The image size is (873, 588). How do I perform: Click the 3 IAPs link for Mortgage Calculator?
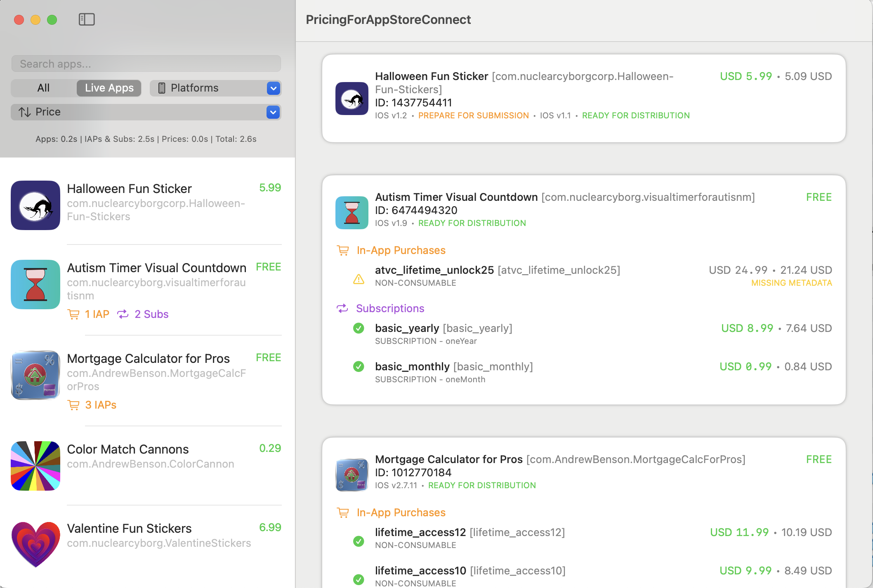[x=99, y=405]
